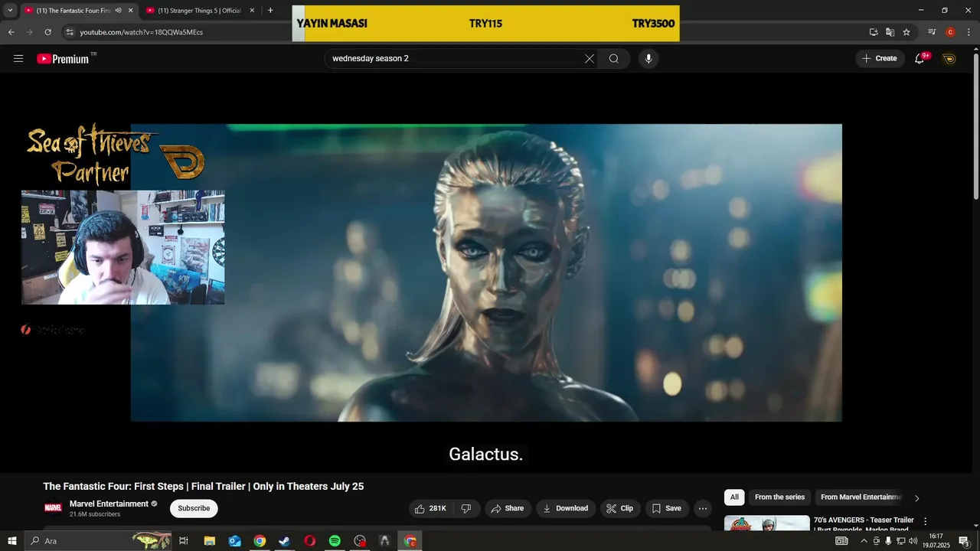Click the Chrome address bar URL
The width and height of the screenshot is (980, 551).
142,32
